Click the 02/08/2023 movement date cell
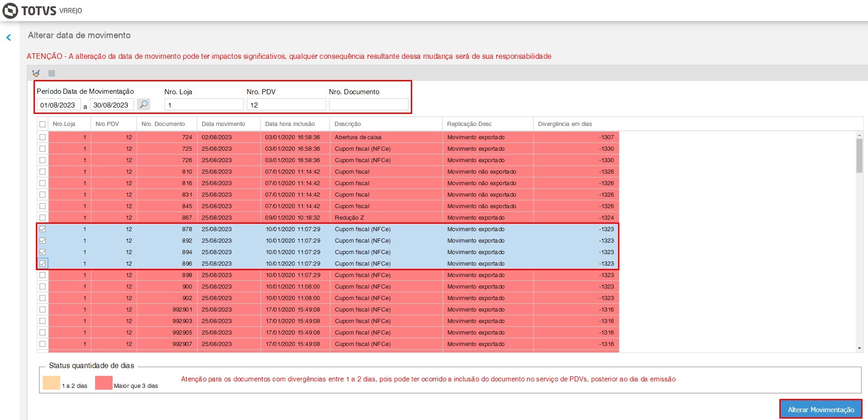 [x=229, y=137]
